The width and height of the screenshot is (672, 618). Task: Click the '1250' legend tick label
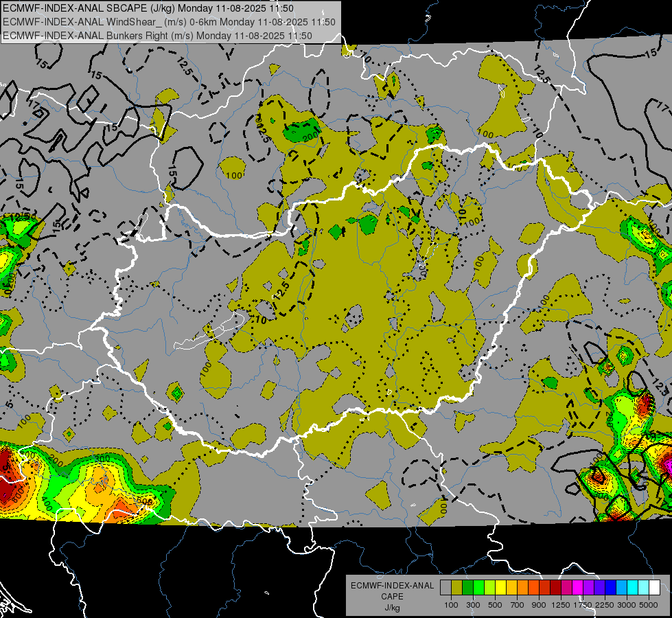[x=561, y=605]
